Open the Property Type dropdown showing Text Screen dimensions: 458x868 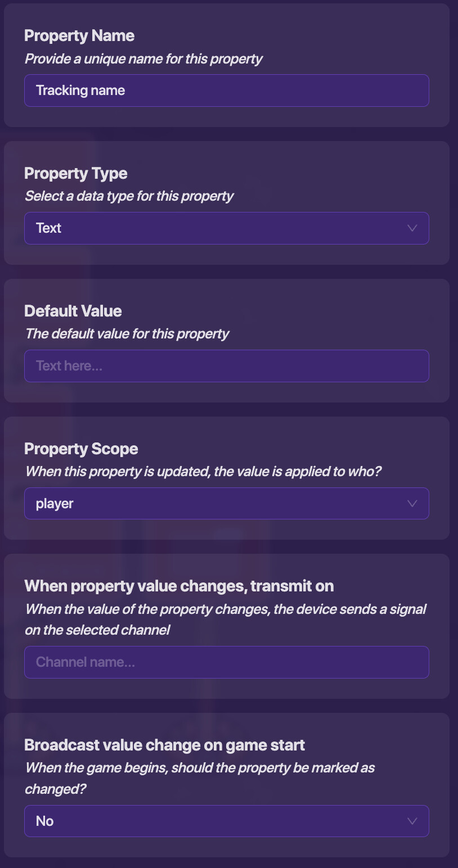tap(226, 228)
